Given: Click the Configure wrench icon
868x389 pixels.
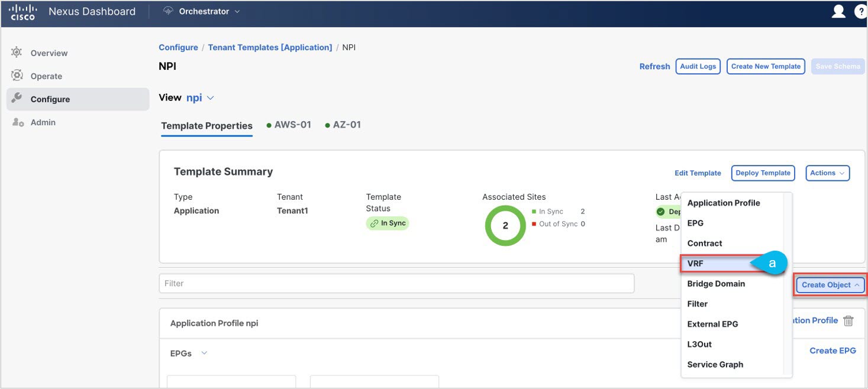Looking at the screenshot, I should 17,99.
